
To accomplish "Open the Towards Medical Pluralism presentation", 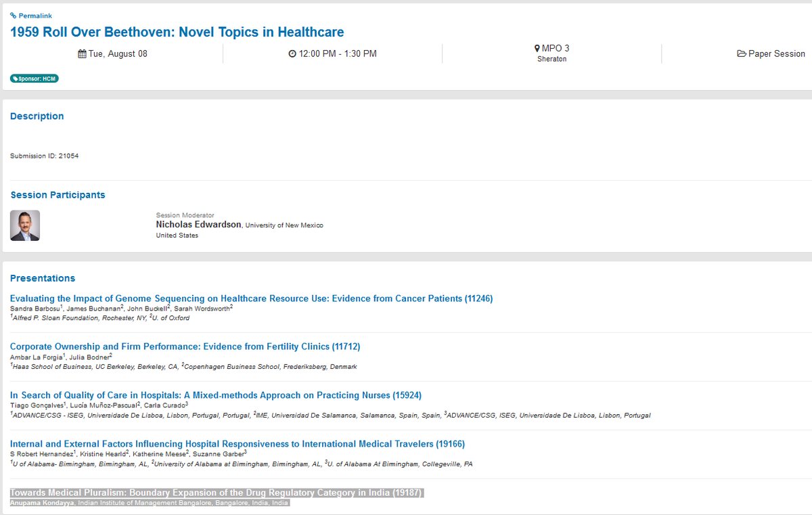I will click(217, 493).
